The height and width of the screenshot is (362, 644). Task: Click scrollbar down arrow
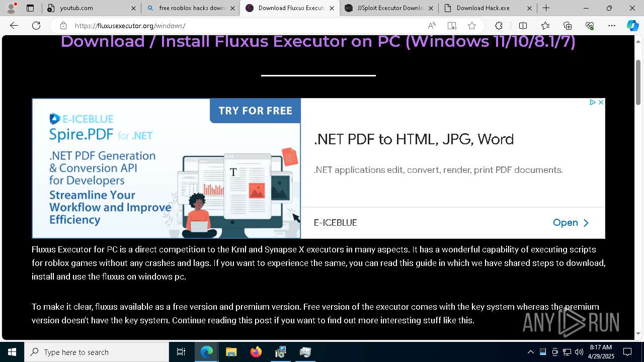click(638, 333)
